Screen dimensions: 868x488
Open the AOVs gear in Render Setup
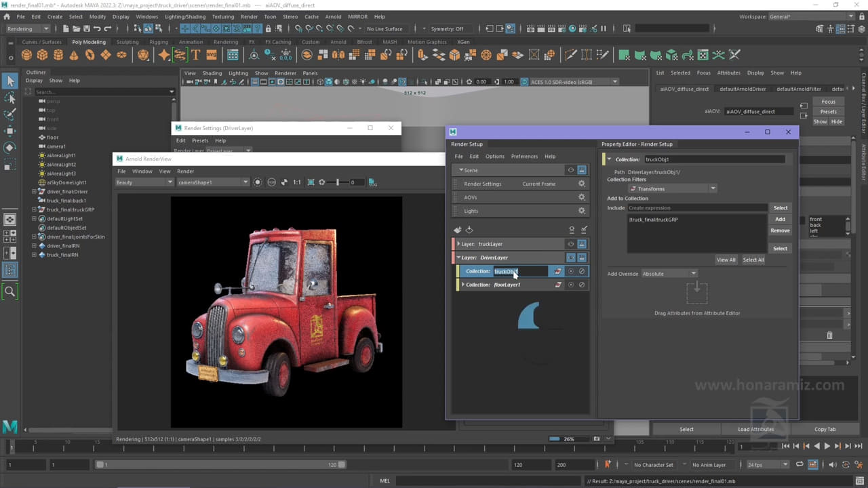pyautogui.click(x=581, y=197)
